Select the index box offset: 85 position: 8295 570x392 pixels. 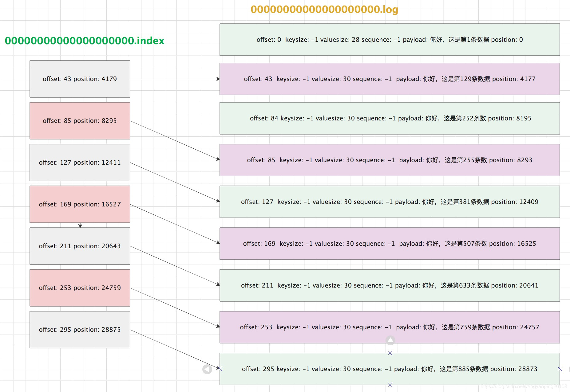tap(80, 121)
